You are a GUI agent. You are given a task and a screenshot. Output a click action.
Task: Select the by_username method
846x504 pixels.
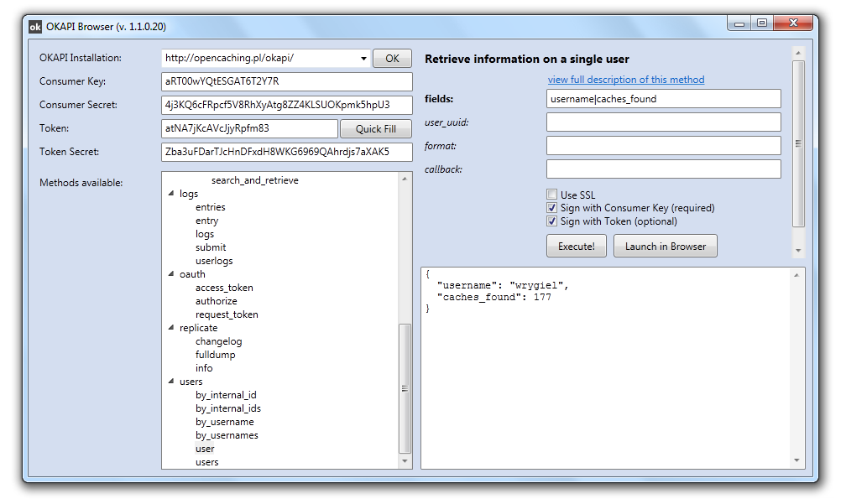224,422
